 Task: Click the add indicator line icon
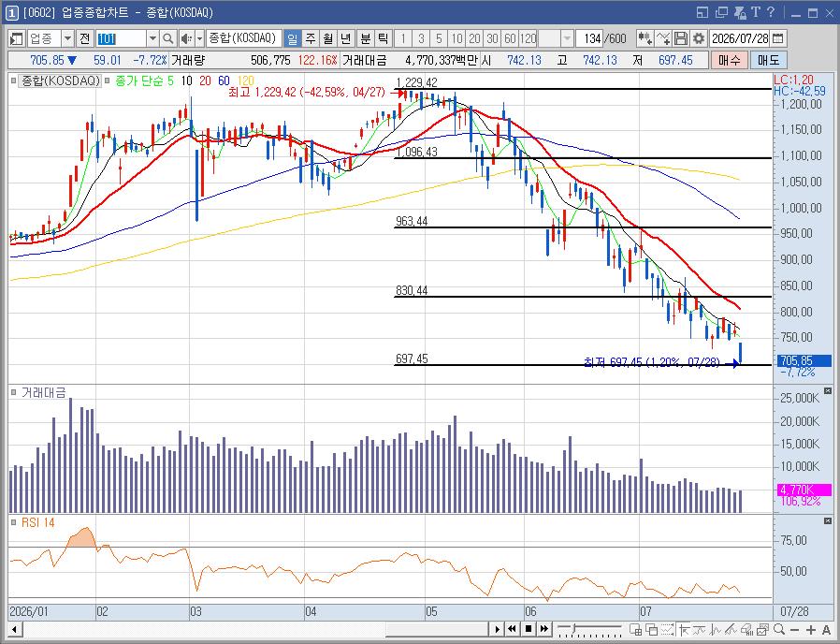point(662,38)
